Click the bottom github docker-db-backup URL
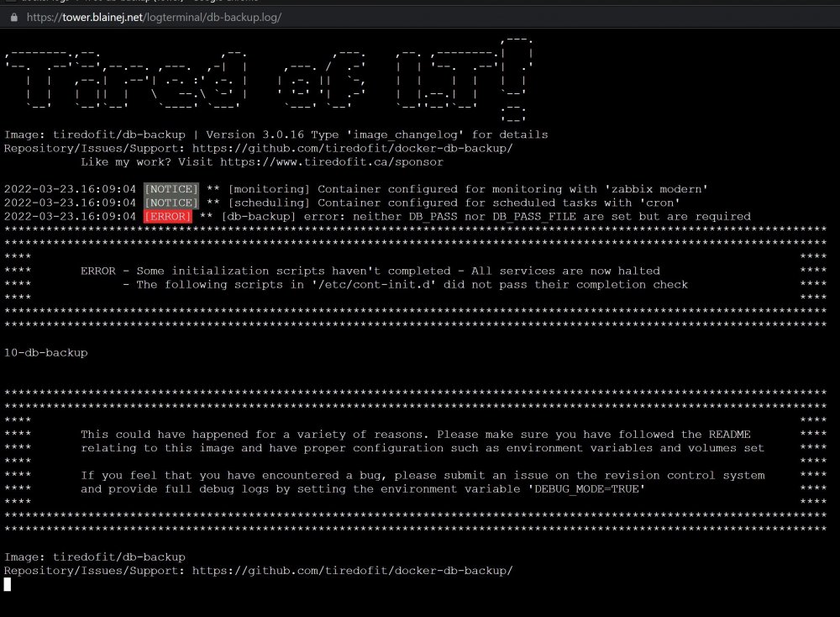Viewport: 840px width, 617px height. pyautogui.click(x=353, y=571)
